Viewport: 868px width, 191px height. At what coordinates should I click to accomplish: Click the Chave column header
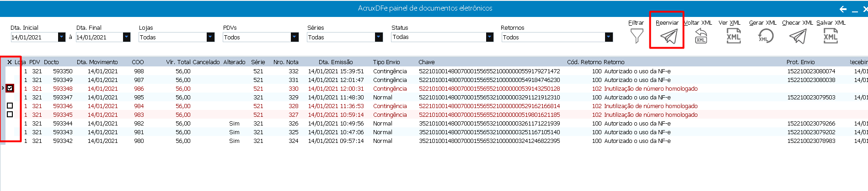pyautogui.click(x=426, y=62)
